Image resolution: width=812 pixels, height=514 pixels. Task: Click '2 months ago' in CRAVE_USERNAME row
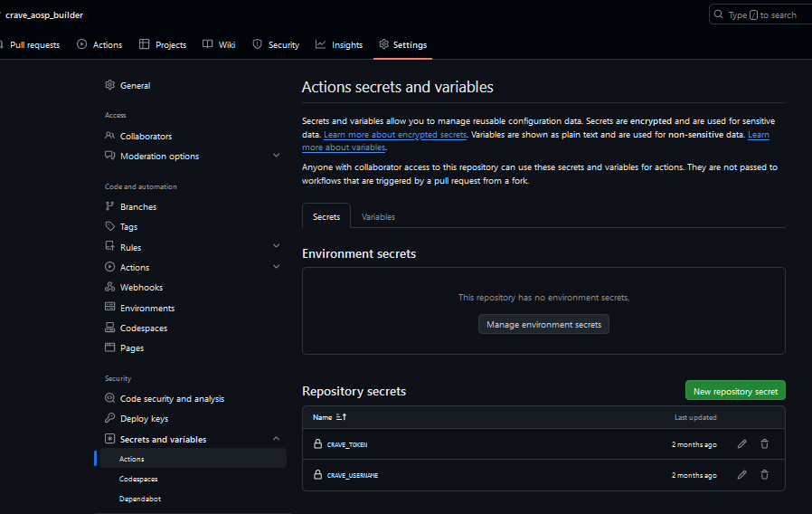[694, 475]
